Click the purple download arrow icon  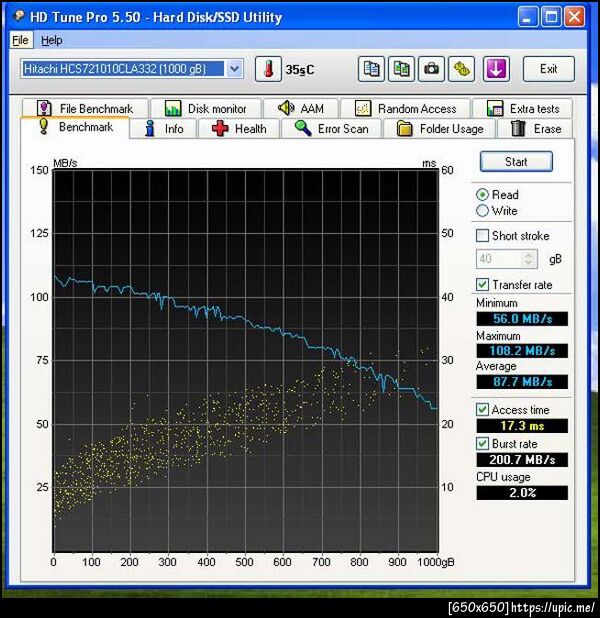pos(496,69)
